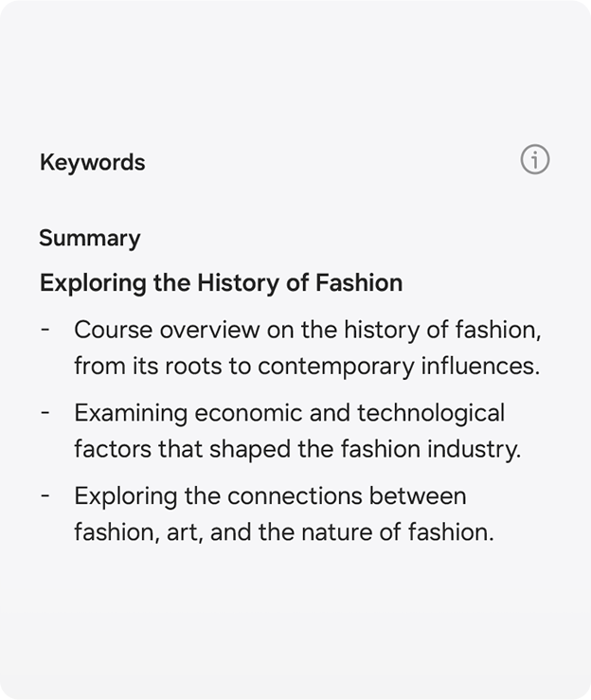
Task: Click the line 'Exploring the connections between'
Action: tap(270, 496)
